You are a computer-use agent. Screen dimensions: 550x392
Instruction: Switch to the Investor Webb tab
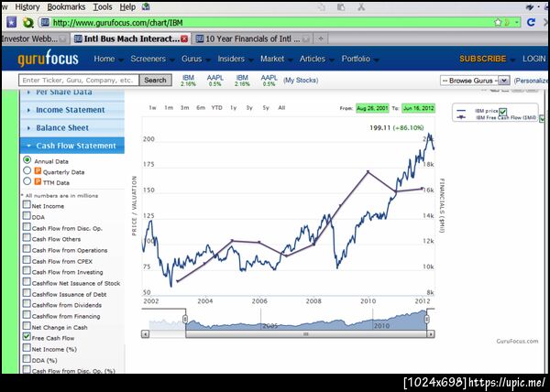(x=34, y=38)
